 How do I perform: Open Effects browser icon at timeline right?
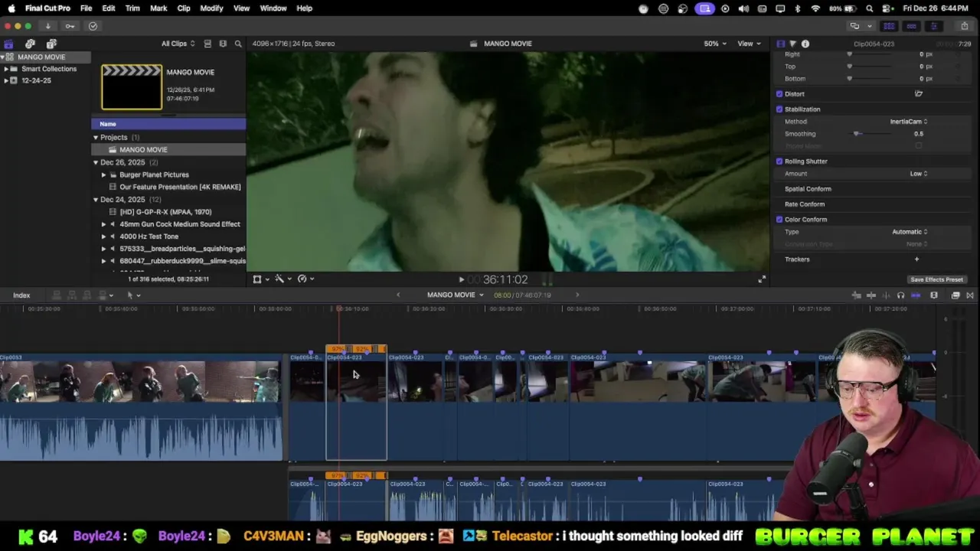(955, 295)
